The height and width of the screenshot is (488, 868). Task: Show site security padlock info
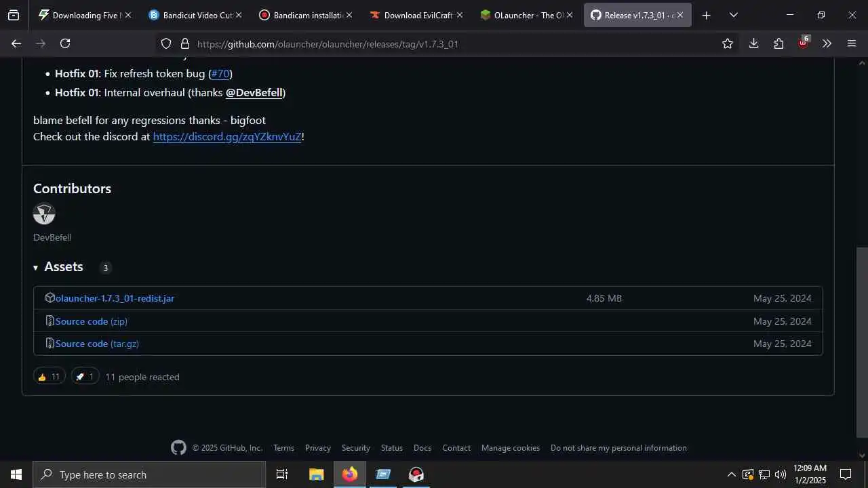coord(184,43)
